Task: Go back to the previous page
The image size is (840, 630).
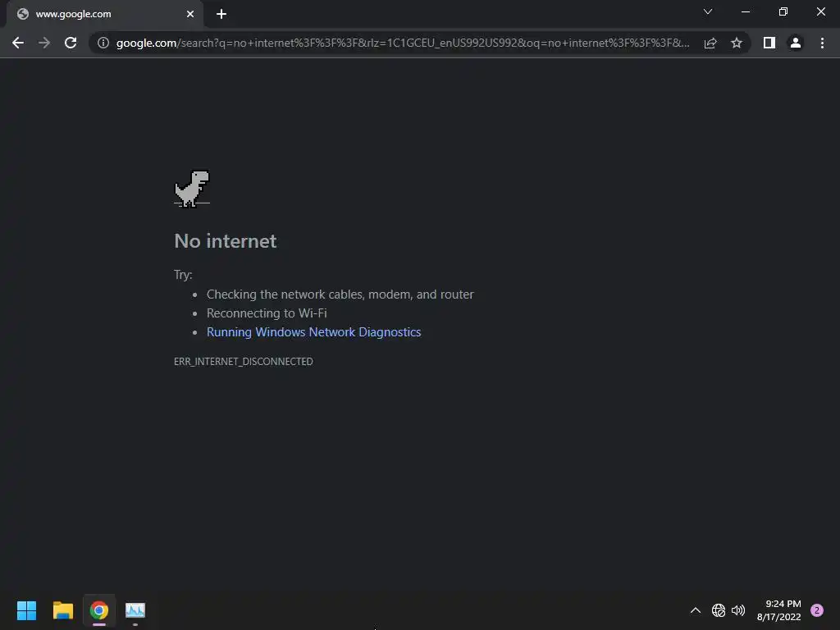Action: [18, 43]
